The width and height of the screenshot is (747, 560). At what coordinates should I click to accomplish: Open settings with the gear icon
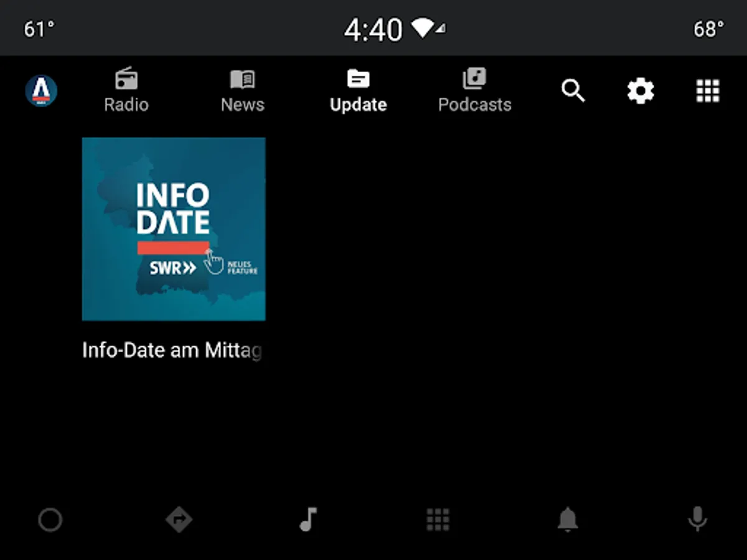tap(641, 91)
